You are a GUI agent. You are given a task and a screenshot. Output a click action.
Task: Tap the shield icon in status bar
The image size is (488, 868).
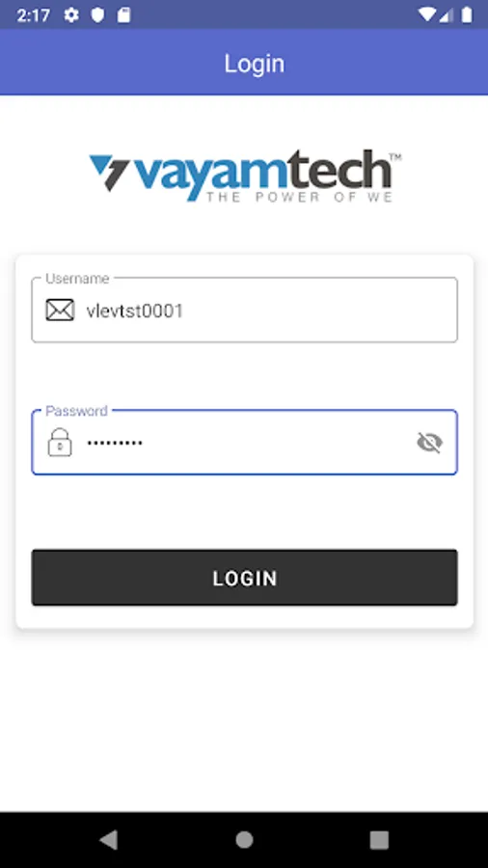[x=98, y=14]
